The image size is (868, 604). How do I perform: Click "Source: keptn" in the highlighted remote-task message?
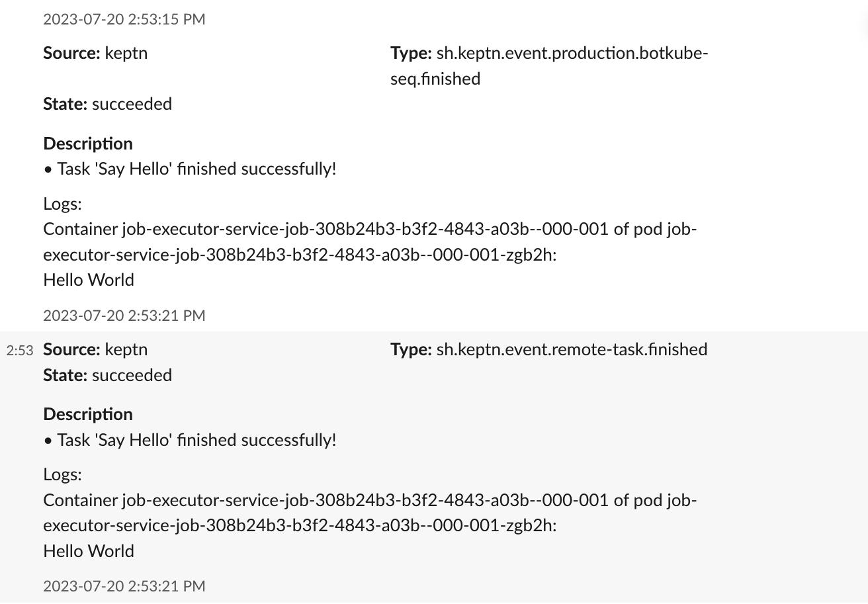coord(95,349)
